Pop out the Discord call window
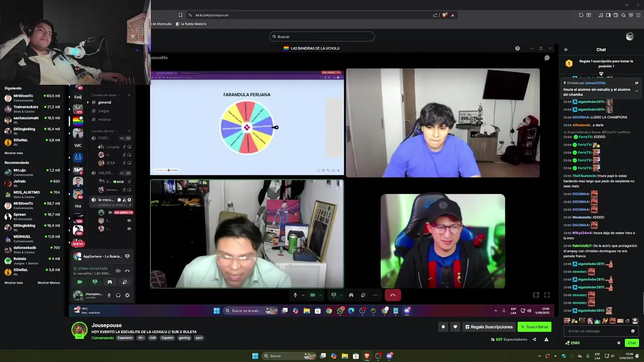The height and width of the screenshot is (362, 644). click(x=536, y=295)
